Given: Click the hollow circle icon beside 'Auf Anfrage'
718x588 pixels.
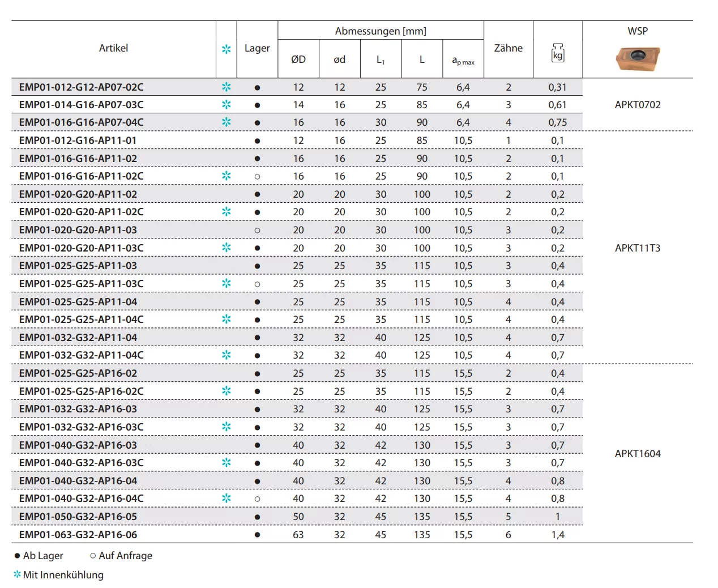Looking at the screenshot, I should (x=93, y=556).
